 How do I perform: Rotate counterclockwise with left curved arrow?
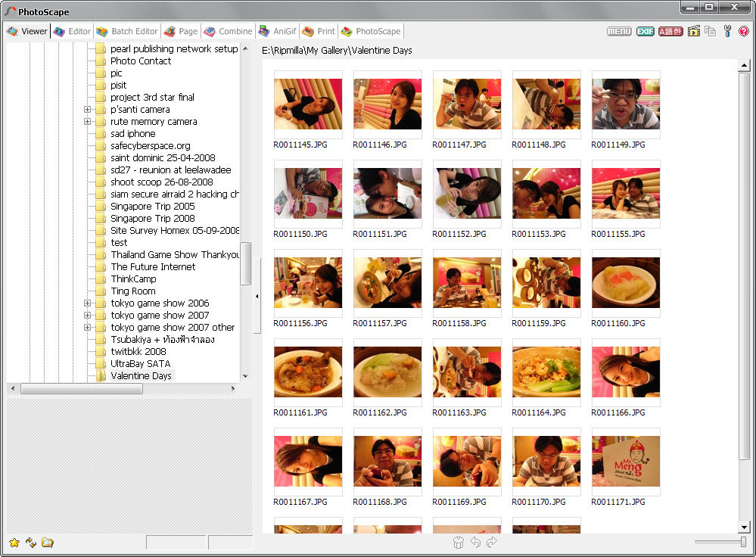(x=475, y=543)
